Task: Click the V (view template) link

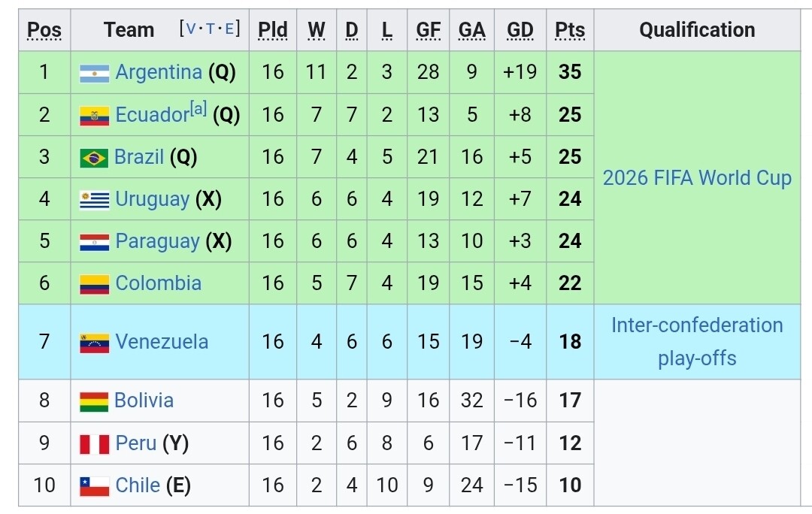Action: tap(190, 29)
